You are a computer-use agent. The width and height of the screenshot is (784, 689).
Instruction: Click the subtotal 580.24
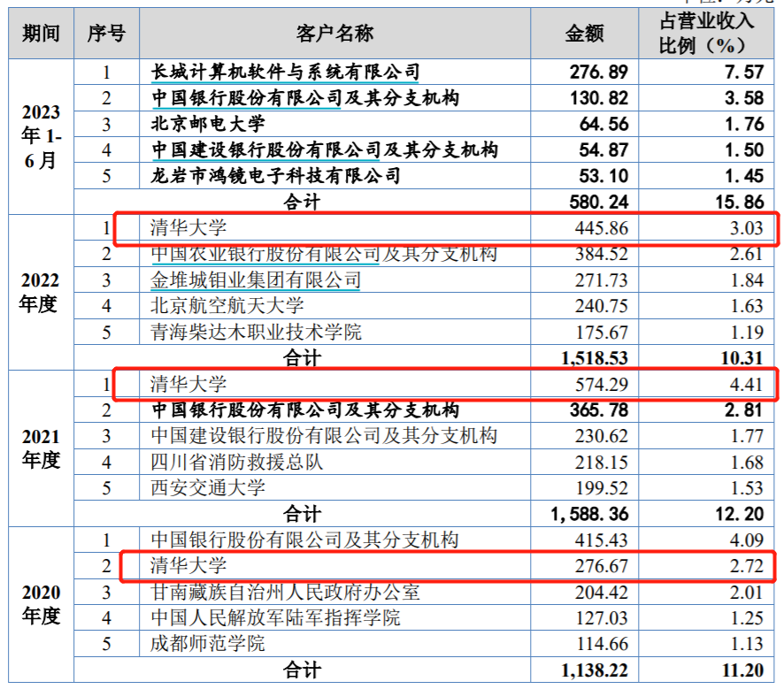point(598,202)
